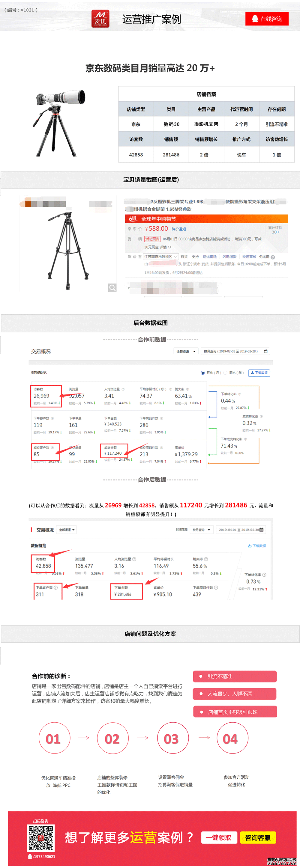Click the help icon next to 下单转化率 0.73%
Viewport: 300px width, 868px height.
pyautogui.click(x=264, y=575)
